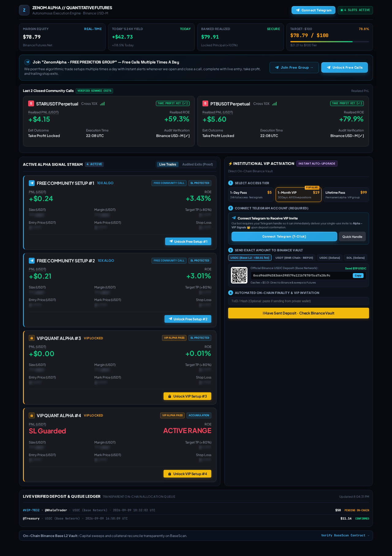Pick the Lifetime Pass $99 tier
Image resolution: width=392 pixels, height=556 pixels.
click(x=346, y=195)
